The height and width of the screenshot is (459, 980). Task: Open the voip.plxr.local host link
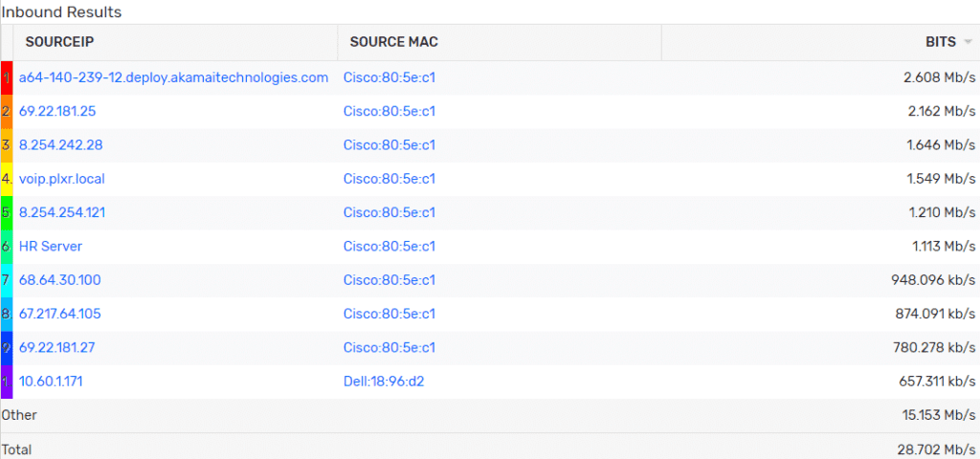pyautogui.click(x=62, y=179)
